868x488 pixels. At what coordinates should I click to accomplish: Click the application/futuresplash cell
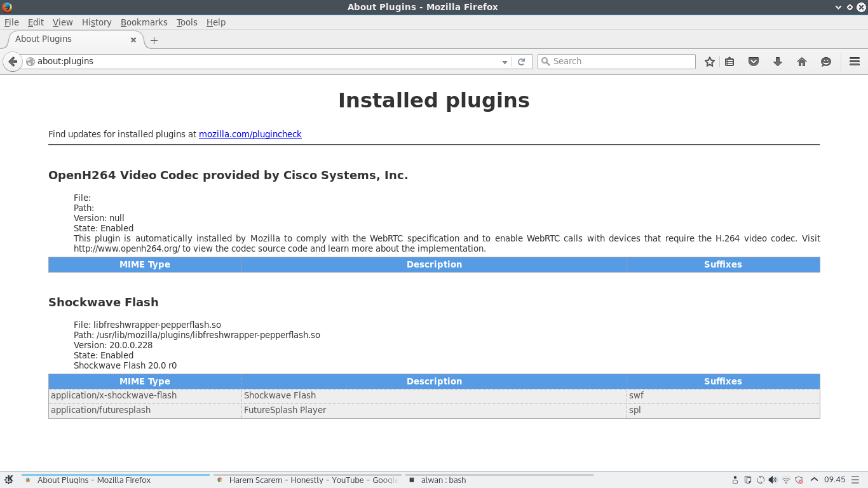tap(145, 410)
